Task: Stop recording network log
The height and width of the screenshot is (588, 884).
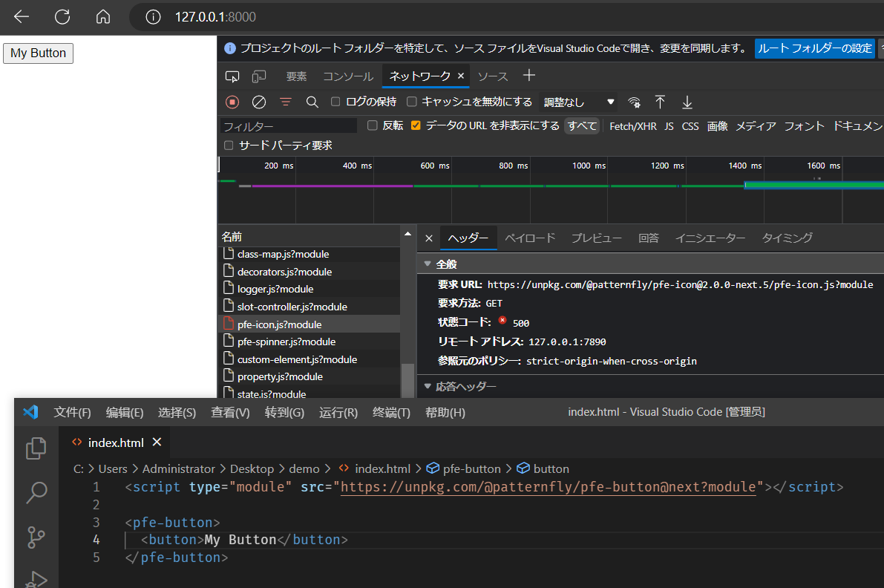Action: coord(232,102)
